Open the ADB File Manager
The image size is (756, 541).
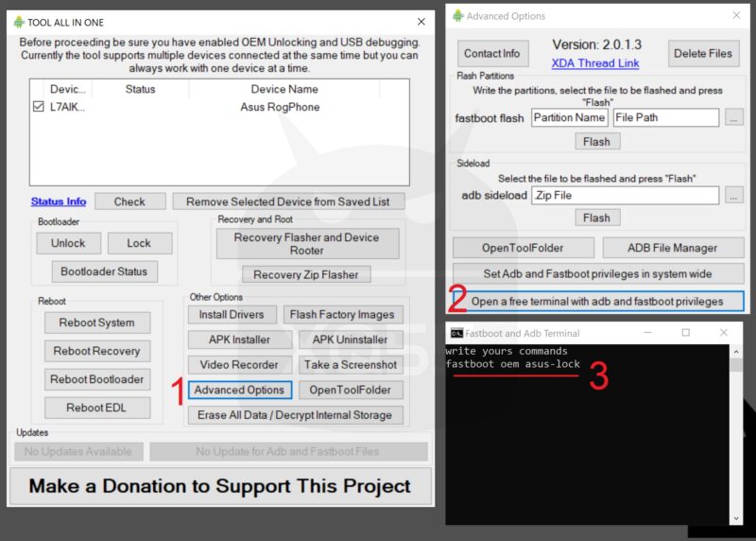[x=672, y=248]
